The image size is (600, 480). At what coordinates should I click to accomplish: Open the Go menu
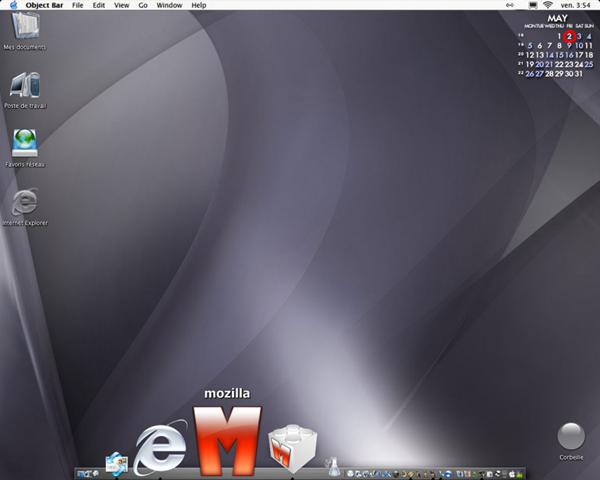[x=143, y=5]
